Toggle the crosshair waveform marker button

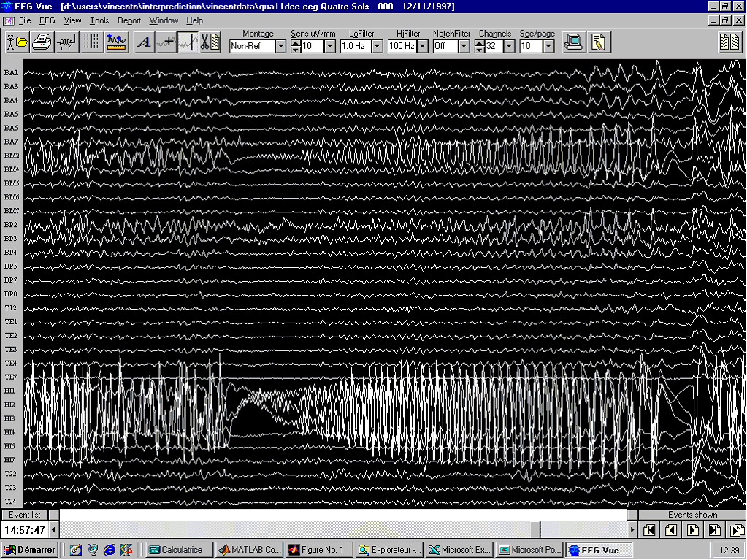[x=166, y=42]
